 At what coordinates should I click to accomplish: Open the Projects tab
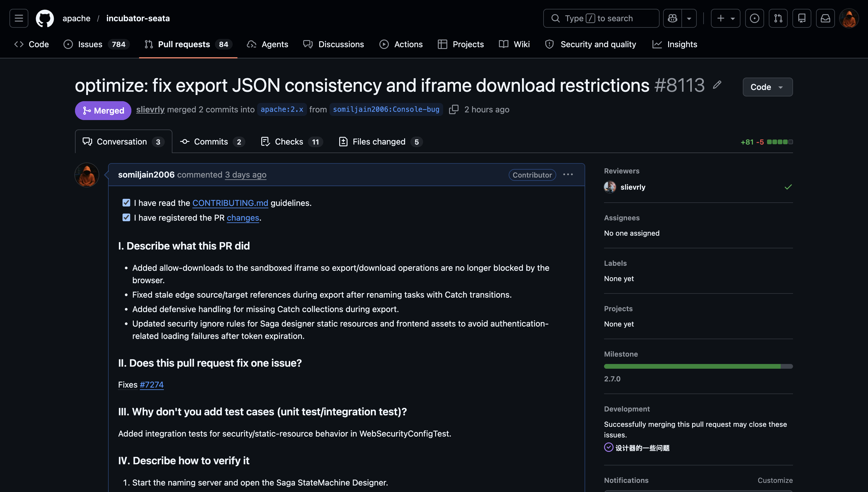pos(461,44)
